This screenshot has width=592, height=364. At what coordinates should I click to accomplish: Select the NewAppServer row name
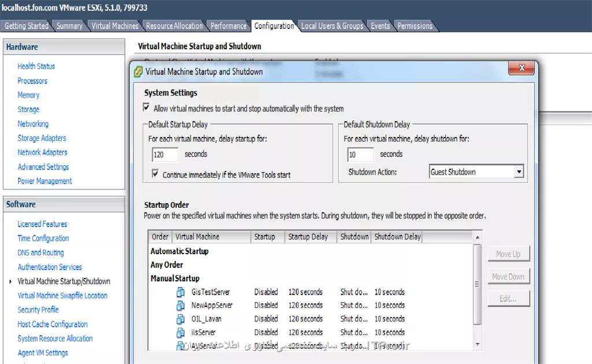tap(212, 305)
